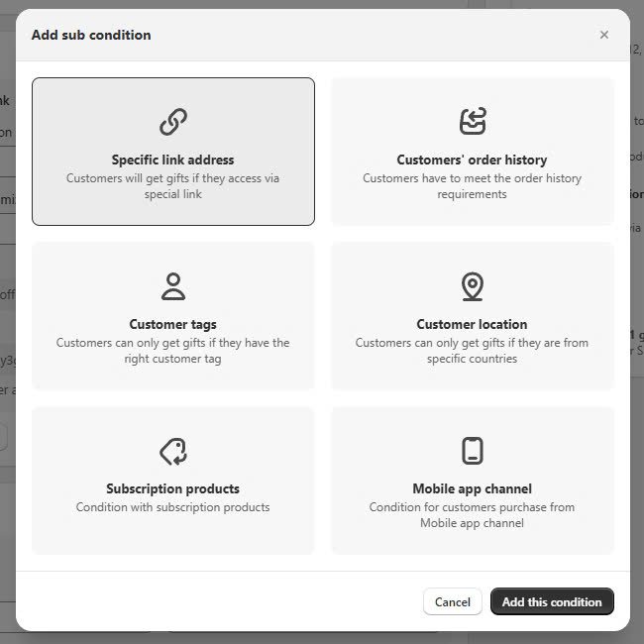Choose Customers' order history title
Viewport: 644px width, 644px height.
click(x=472, y=160)
